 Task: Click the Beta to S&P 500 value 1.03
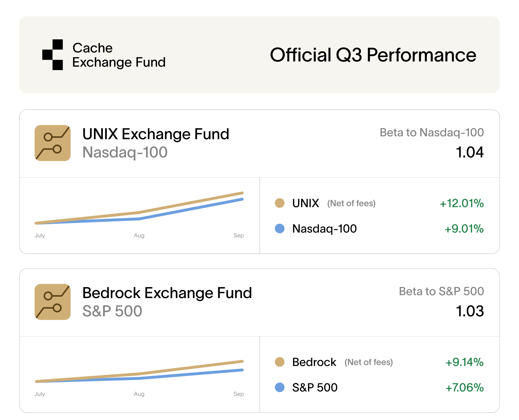coord(469,311)
